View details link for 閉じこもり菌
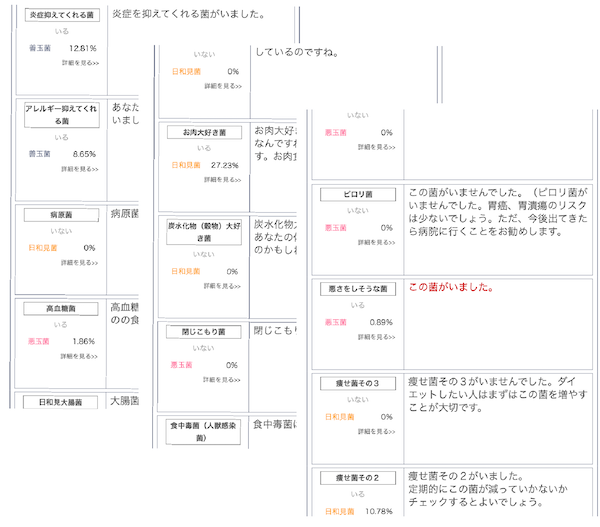The height and width of the screenshot is (527, 600). pyautogui.click(x=222, y=379)
